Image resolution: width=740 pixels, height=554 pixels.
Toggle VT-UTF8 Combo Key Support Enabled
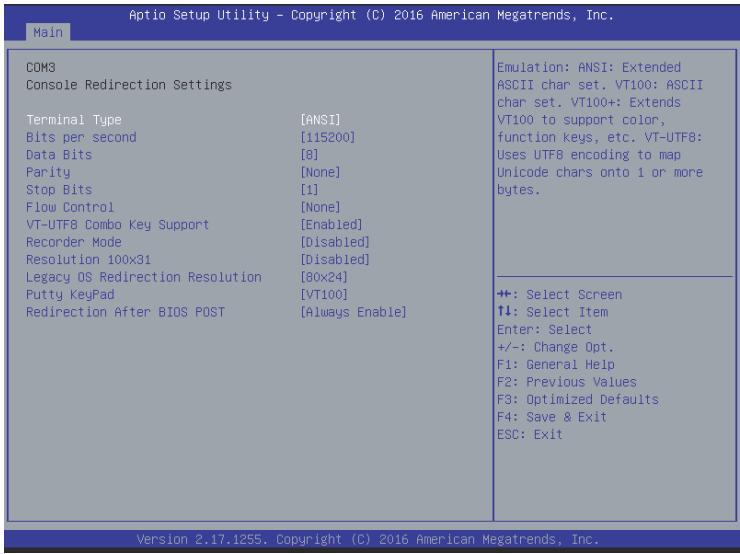click(x=331, y=225)
